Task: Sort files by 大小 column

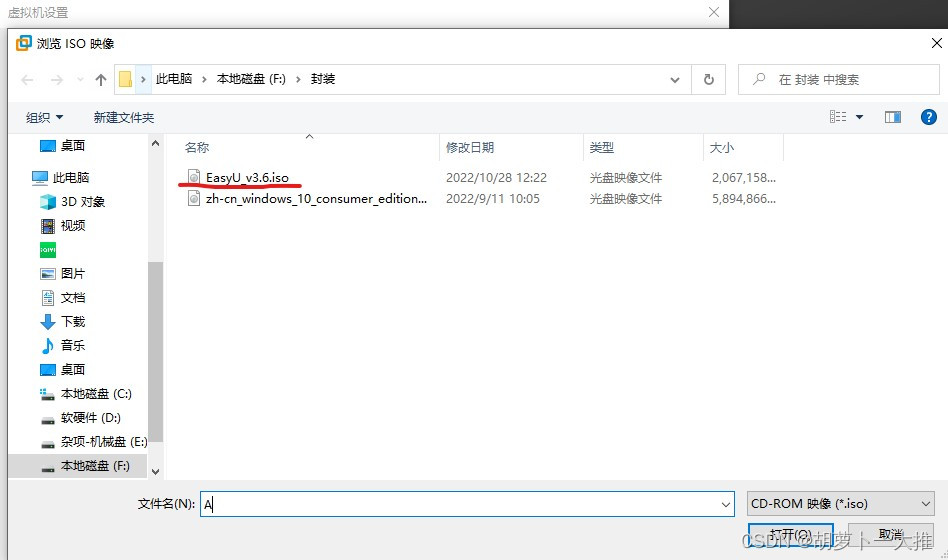Action: tap(722, 148)
